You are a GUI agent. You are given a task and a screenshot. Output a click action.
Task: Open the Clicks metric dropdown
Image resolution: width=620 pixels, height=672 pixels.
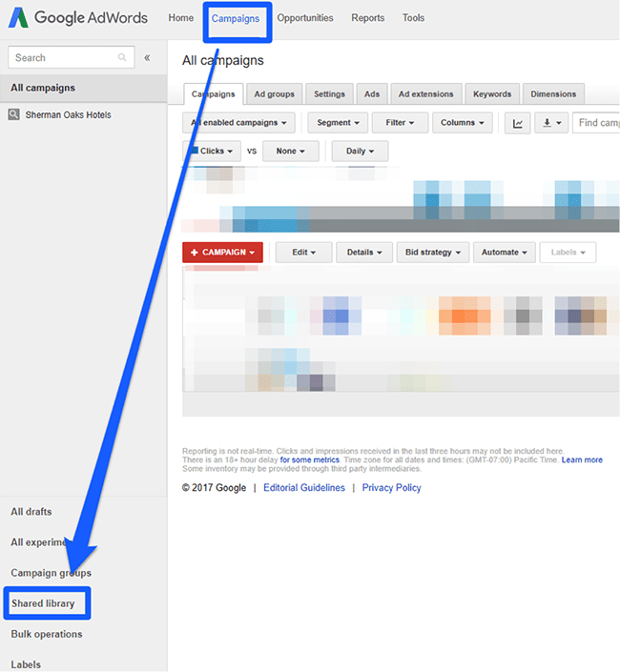coord(212,151)
